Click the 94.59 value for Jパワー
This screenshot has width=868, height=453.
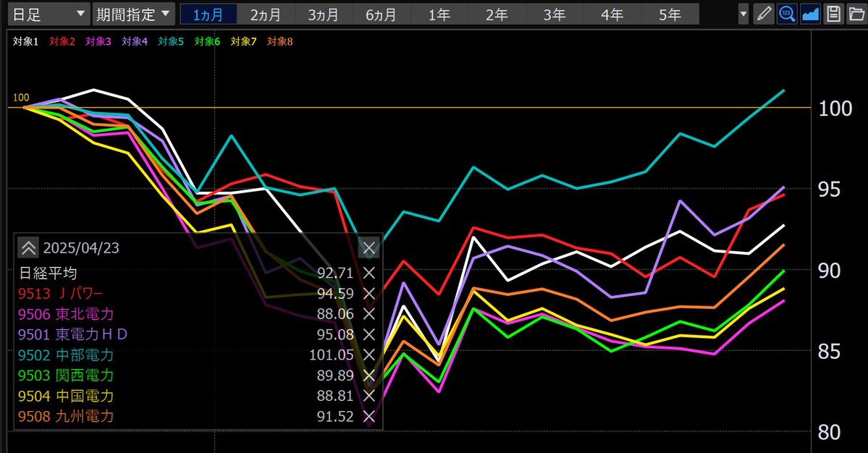point(335,293)
